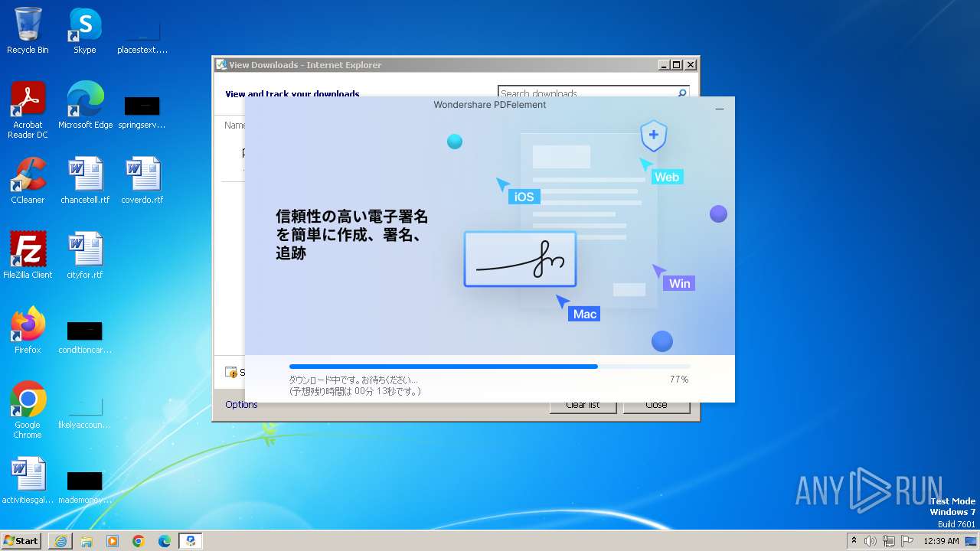Viewport: 980px width, 551px height.
Task: Select Wondershare PDFelement taskbar item
Action: tap(191, 541)
